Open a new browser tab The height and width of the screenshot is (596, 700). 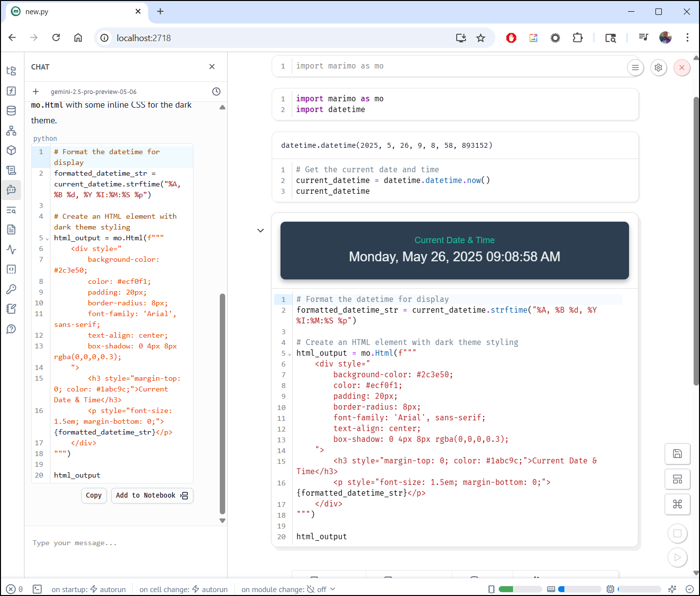(160, 11)
